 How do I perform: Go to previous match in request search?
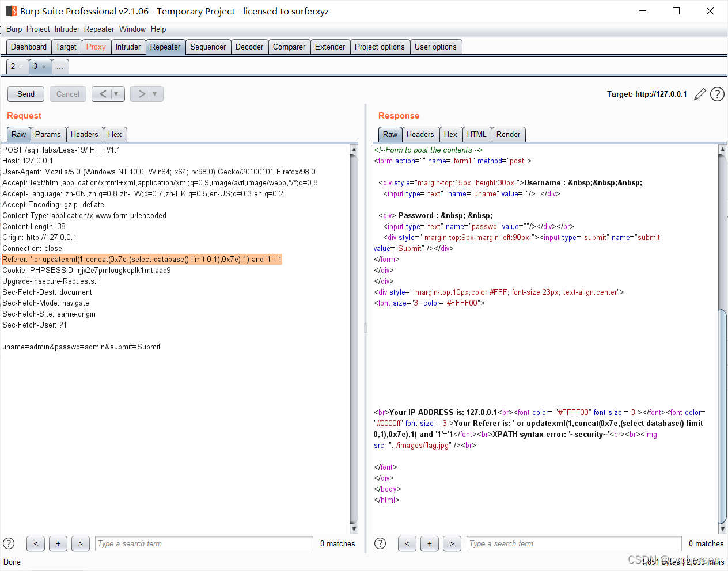[x=36, y=543]
